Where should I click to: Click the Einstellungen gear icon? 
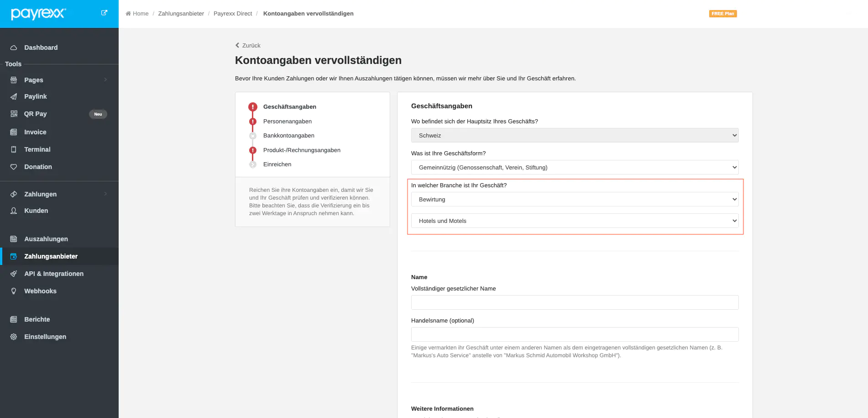point(14,337)
